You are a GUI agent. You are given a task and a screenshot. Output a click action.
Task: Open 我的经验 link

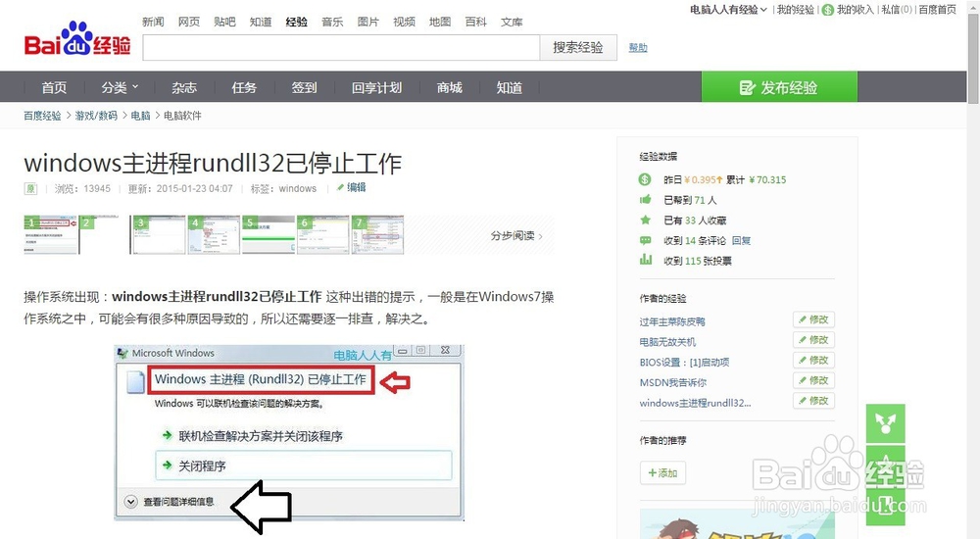click(x=796, y=10)
